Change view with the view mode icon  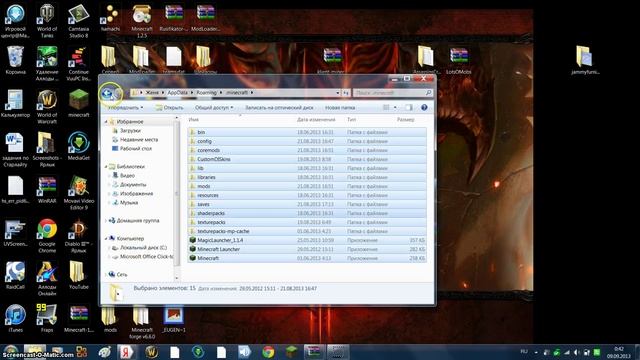coord(386,107)
